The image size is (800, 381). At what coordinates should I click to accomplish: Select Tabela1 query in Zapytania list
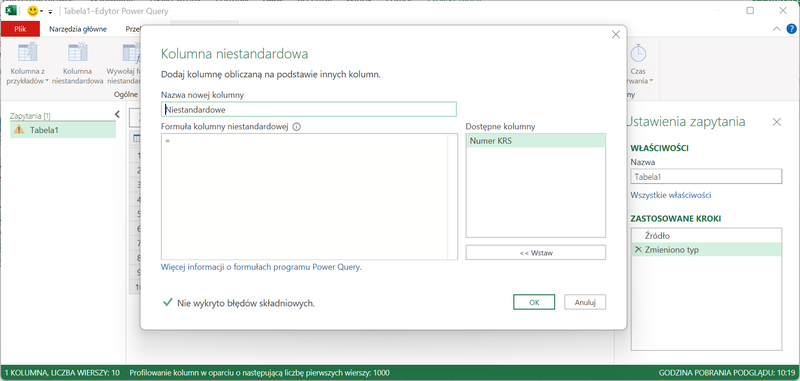point(63,130)
